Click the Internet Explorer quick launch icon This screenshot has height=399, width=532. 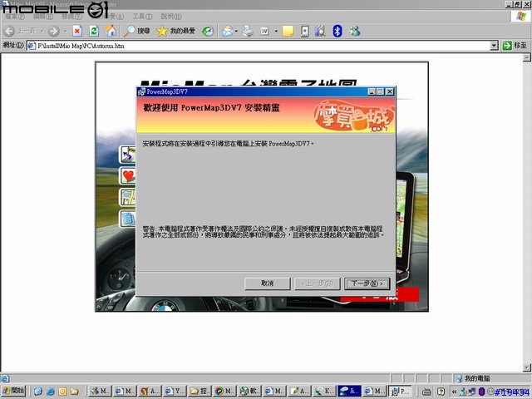[x=50, y=392]
